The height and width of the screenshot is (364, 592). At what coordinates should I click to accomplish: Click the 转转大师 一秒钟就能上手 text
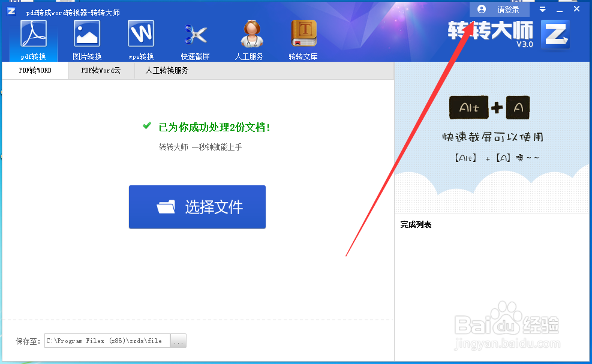tap(200, 148)
